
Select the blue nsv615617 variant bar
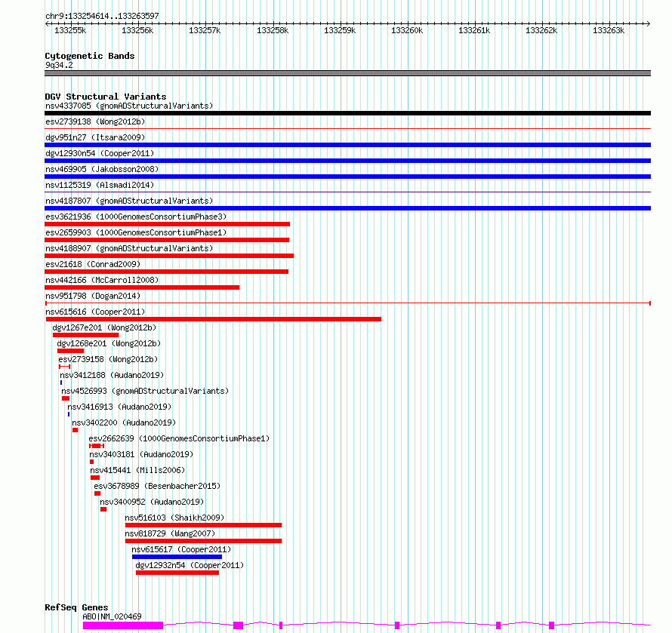pyautogui.click(x=177, y=557)
